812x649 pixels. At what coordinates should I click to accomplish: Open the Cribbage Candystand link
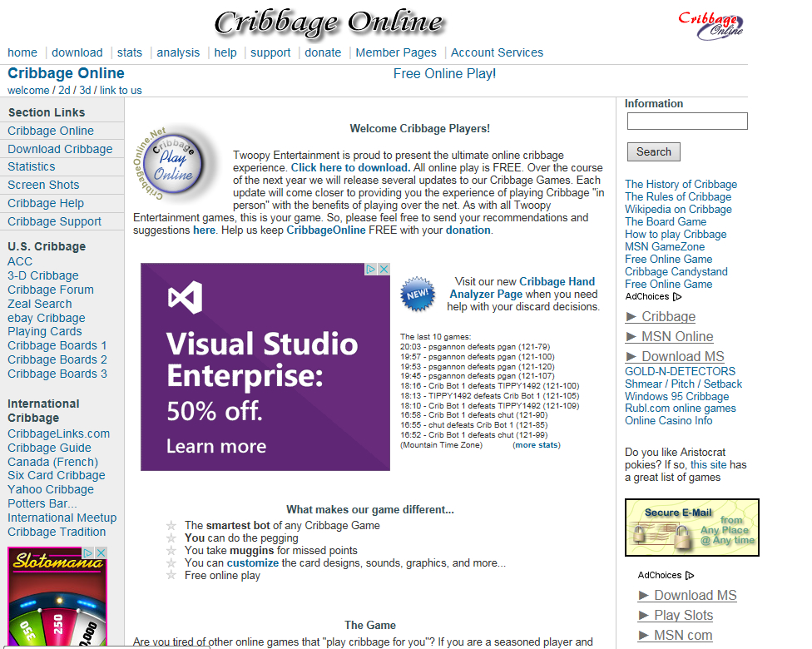pyautogui.click(x=676, y=272)
